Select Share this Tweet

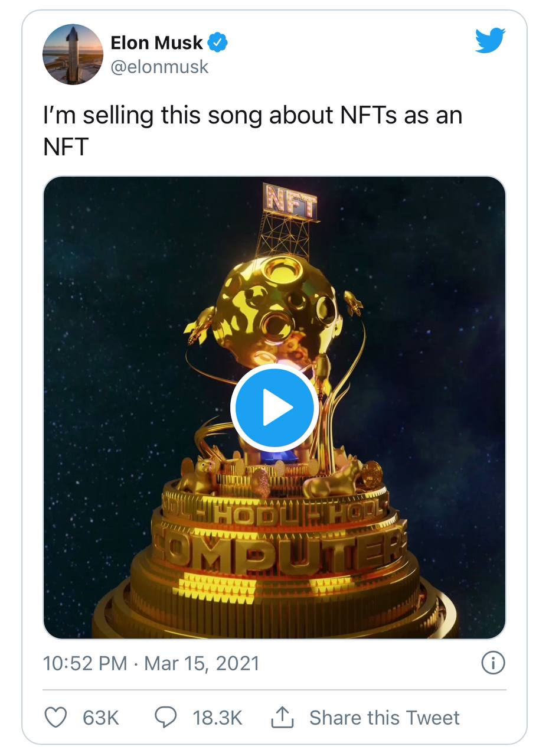(384, 718)
